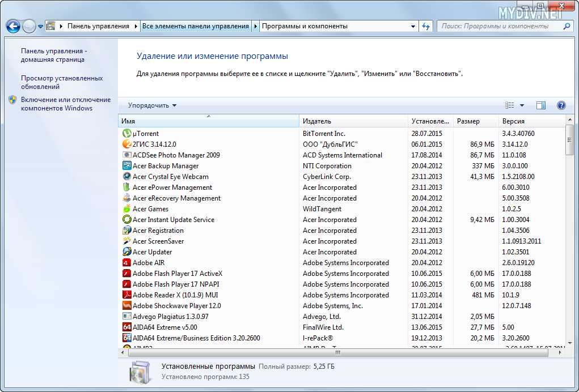This screenshot has height=392, width=579.
Task: Open the Упорядочить dropdown menu
Action: coord(152,105)
